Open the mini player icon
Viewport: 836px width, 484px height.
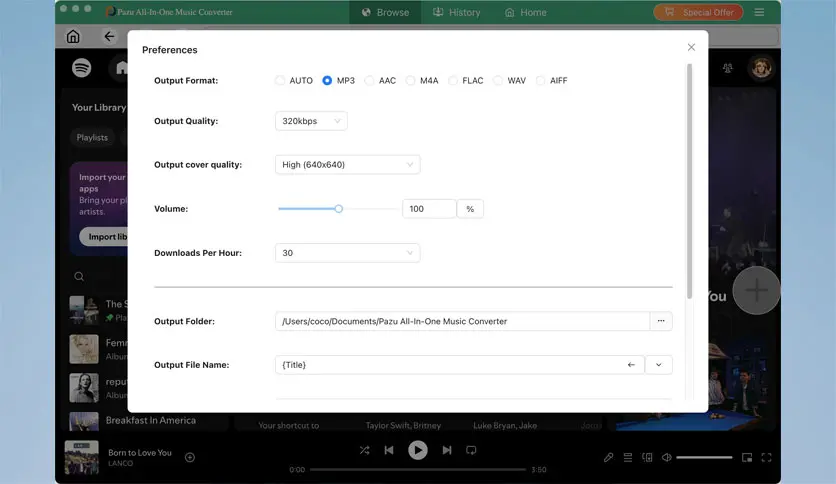[x=747, y=457]
